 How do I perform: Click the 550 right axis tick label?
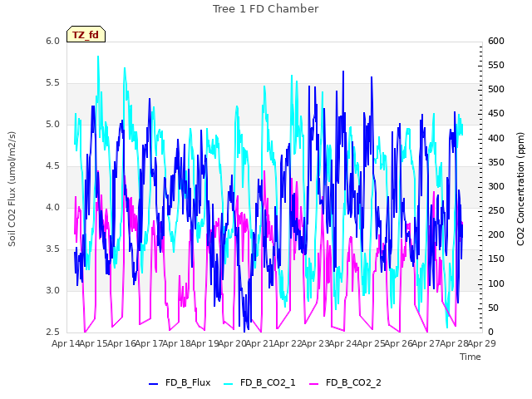pos(496,65)
